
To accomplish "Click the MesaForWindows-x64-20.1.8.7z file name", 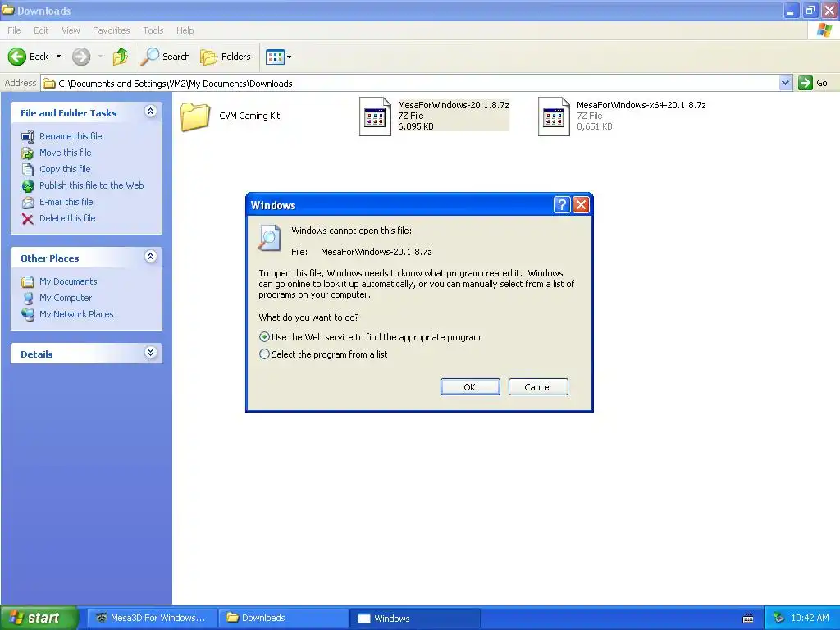I will click(641, 105).
